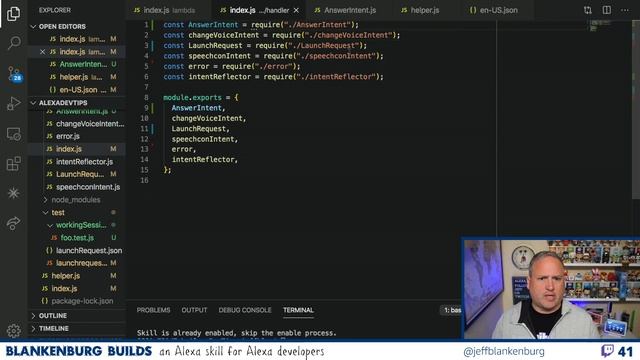Open foo.test.js in explorer tree
The height and width of the screenshot is (360, 640).
point(77,238)
